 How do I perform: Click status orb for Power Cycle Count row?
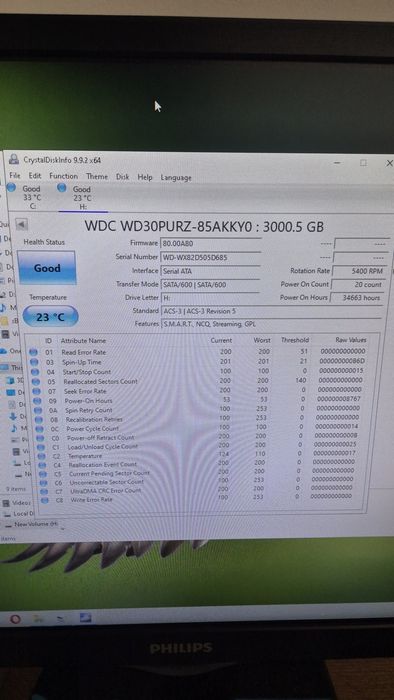[x=40, y=429]
